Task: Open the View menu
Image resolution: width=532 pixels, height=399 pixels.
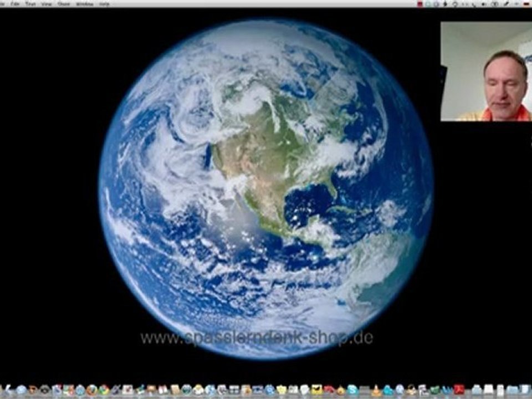Action: coord(46,4)
